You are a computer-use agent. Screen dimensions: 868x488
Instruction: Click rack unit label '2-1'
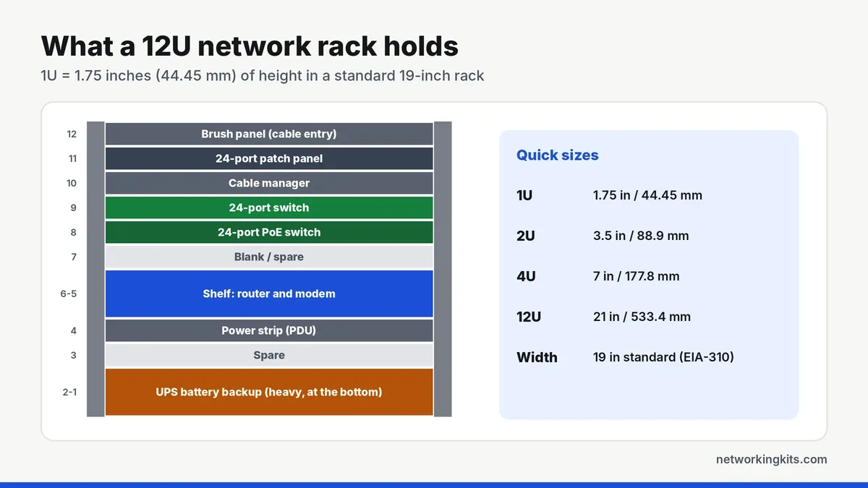point(69,392)
